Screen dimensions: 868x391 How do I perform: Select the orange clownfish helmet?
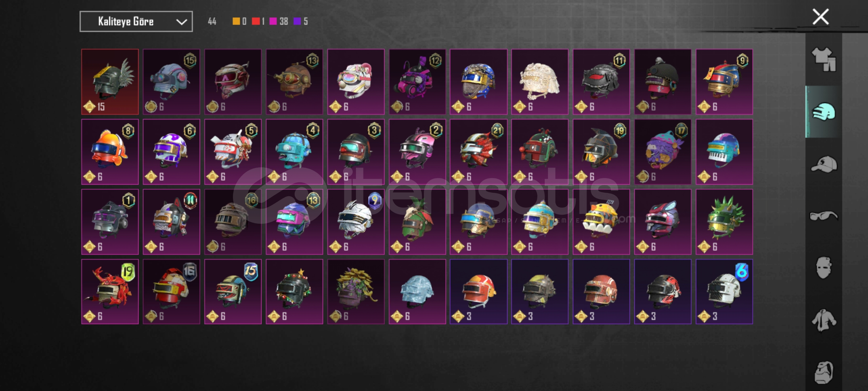110,152
